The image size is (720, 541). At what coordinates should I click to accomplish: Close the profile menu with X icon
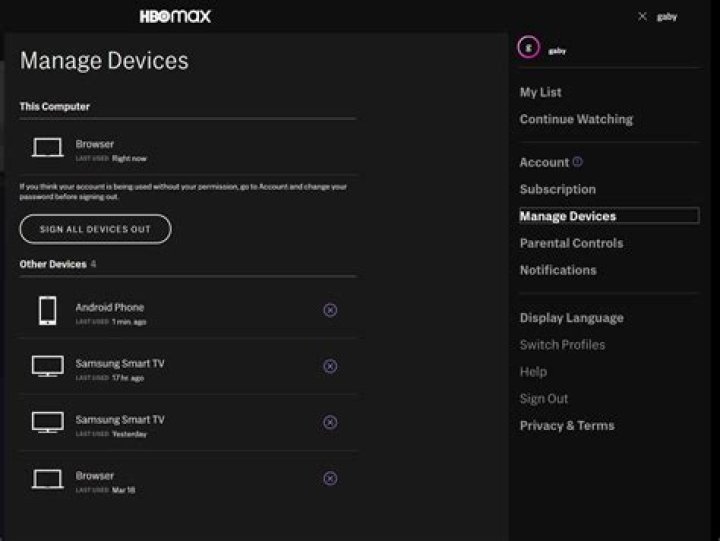tap(642, 17)
